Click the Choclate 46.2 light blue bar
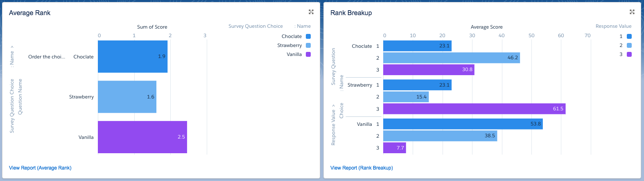This screenshot has width=644, height=181. point(451,58)
